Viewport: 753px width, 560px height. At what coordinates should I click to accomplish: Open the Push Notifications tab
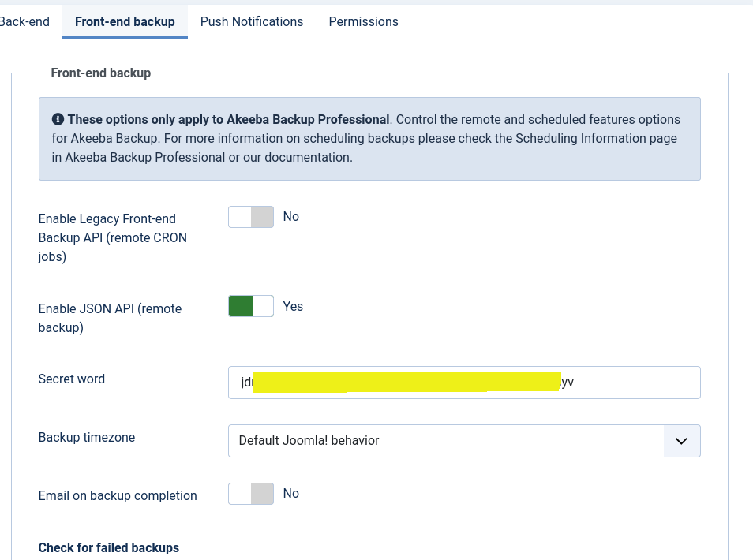[252, 21]
